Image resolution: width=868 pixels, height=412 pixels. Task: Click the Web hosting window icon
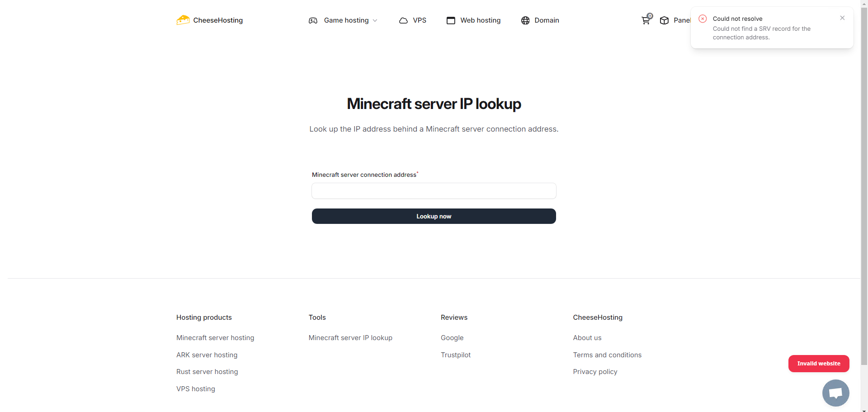451,20
